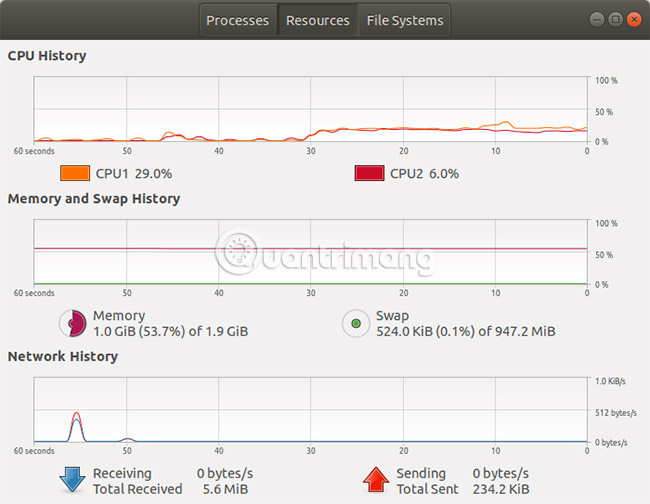Click the red CPU2 color swatch

[369, 173]
